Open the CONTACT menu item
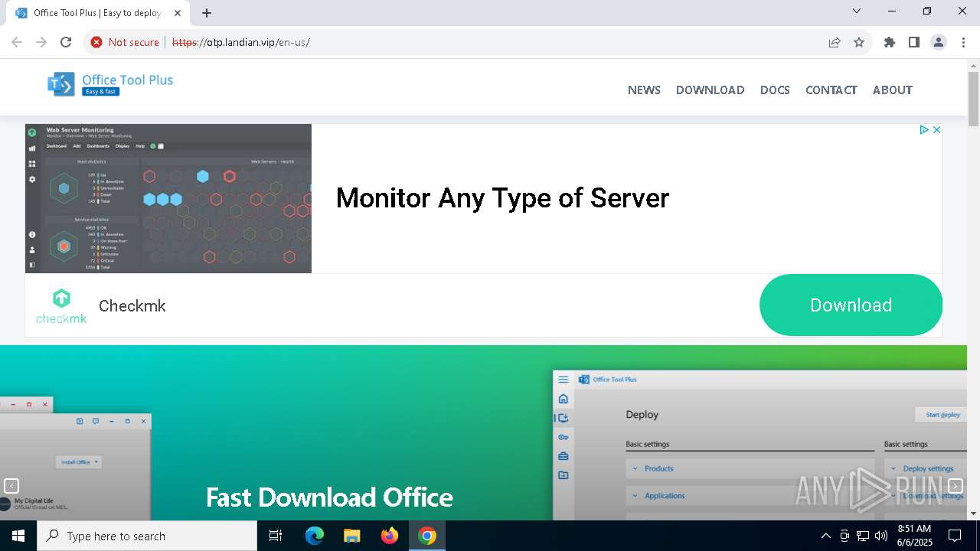The image size is (980, 551). pyautogui.click(x=831, y=90)
